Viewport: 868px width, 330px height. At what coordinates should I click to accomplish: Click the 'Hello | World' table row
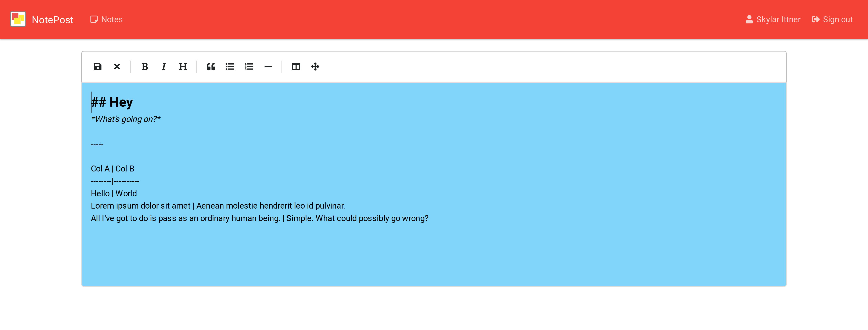click(x=114, y=194)
